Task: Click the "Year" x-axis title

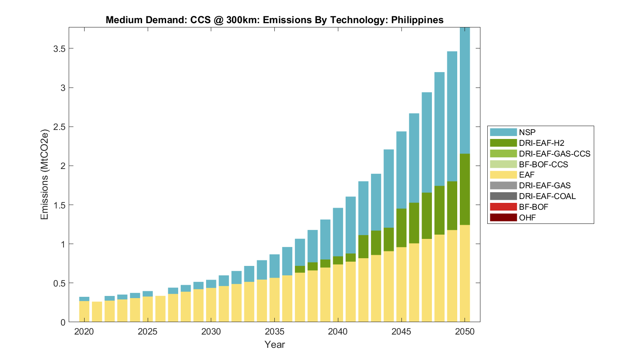Action: coord(274,345)
